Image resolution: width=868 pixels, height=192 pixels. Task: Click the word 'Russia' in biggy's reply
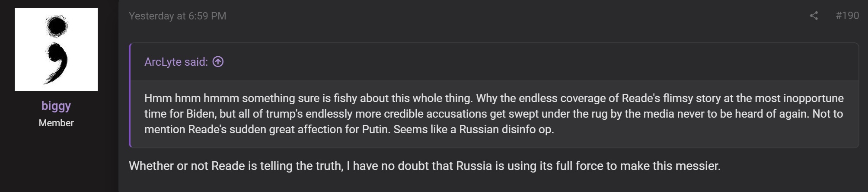pyautogui.click(x=474, y=166)
